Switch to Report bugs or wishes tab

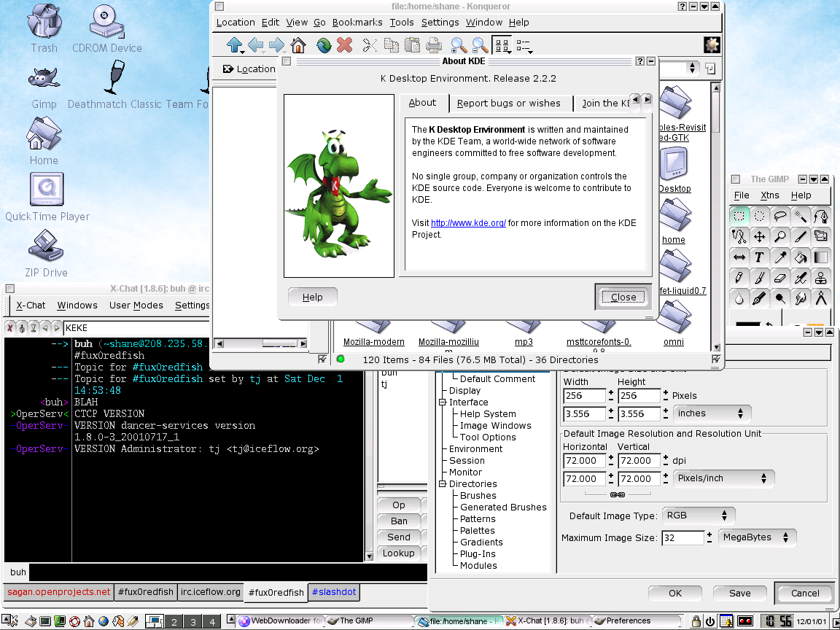[x=508, y=103]
